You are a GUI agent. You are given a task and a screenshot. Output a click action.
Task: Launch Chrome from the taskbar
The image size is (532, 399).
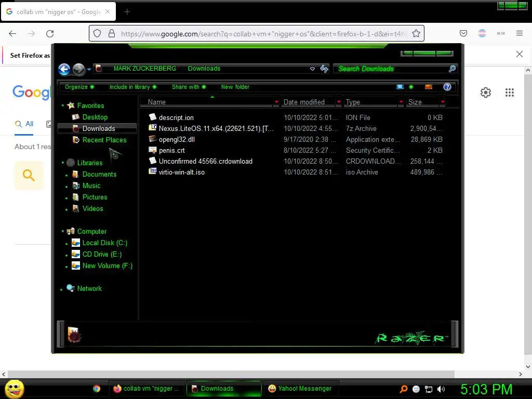[x=97, y=389]
